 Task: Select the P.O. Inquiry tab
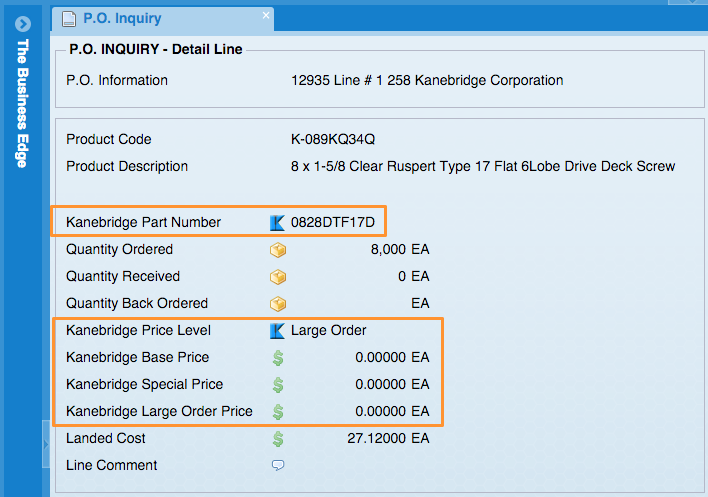click(x=163, y=19)
